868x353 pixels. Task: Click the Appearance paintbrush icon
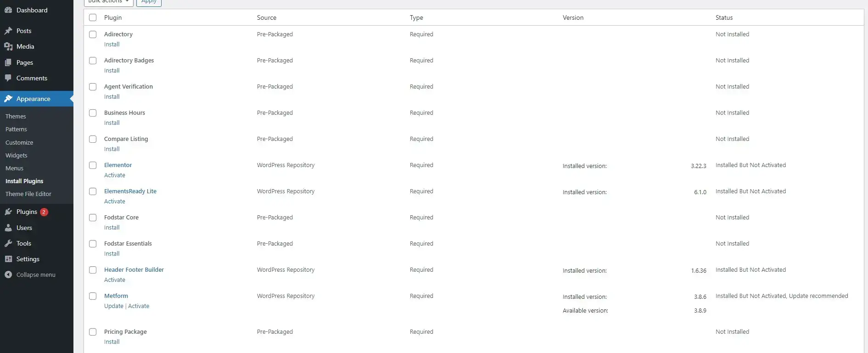[8, 99]
